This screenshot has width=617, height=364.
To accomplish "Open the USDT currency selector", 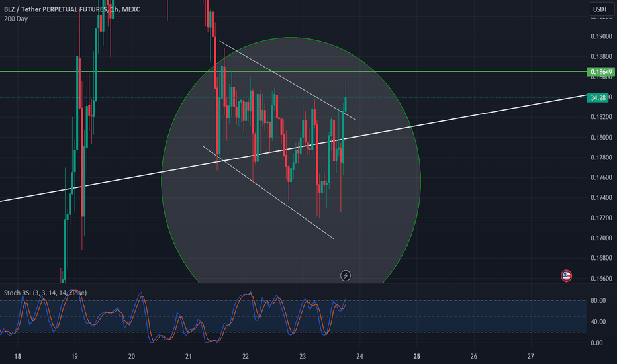I will [x=600, y=9].
